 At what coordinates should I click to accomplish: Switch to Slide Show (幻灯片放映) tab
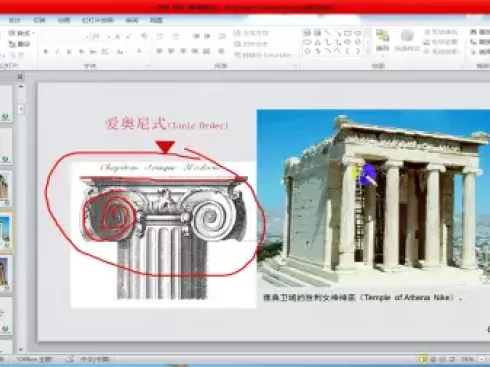coord(97,20)
